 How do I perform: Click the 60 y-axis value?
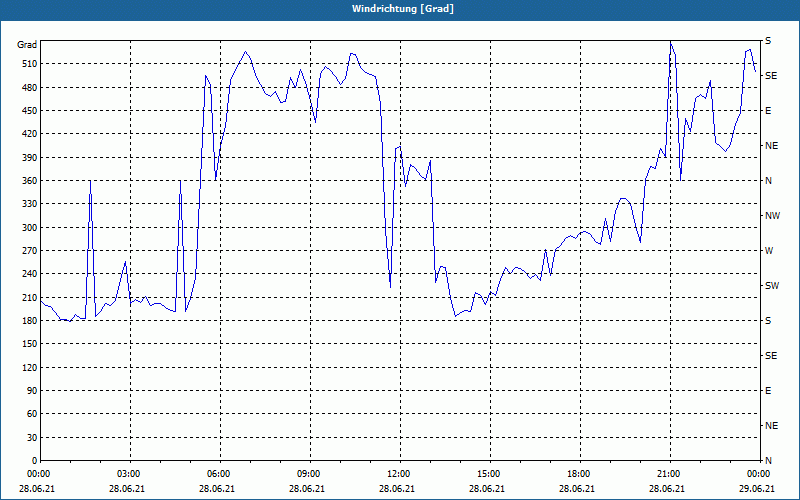[32, 414]
